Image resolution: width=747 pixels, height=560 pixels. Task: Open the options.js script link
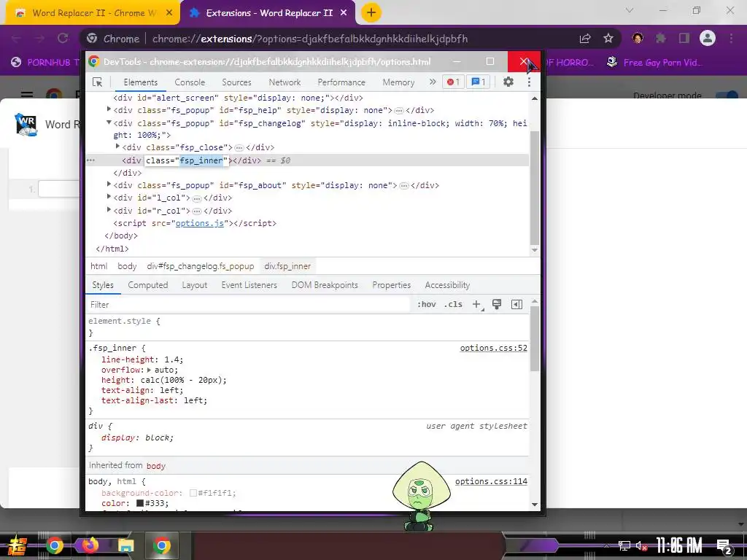click(200, 223)
